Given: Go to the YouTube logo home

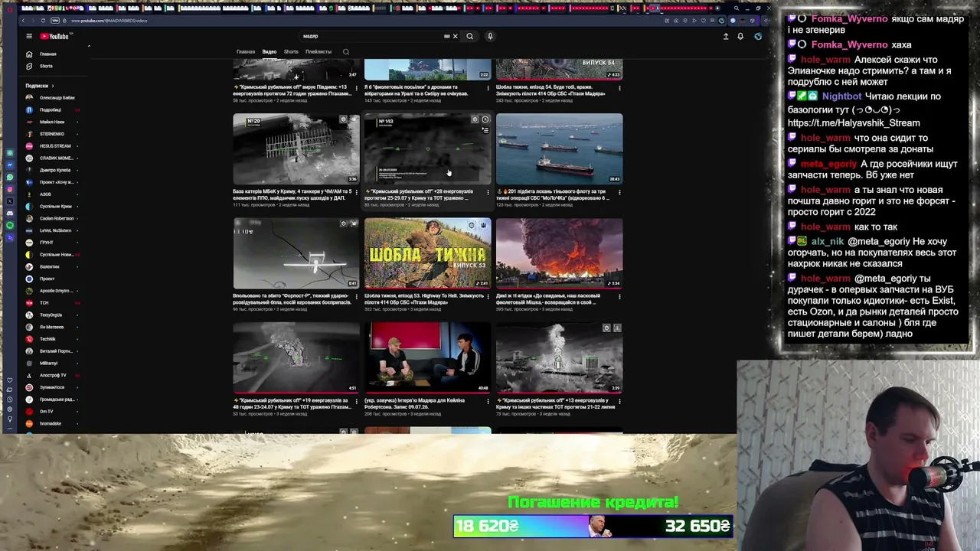Looking at the screenshot, I should click(x=54, y=36).
